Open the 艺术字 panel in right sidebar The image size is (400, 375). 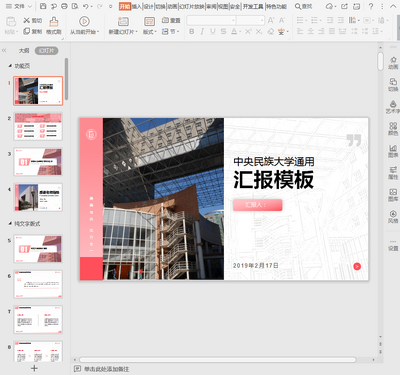[x=393, y=107]
